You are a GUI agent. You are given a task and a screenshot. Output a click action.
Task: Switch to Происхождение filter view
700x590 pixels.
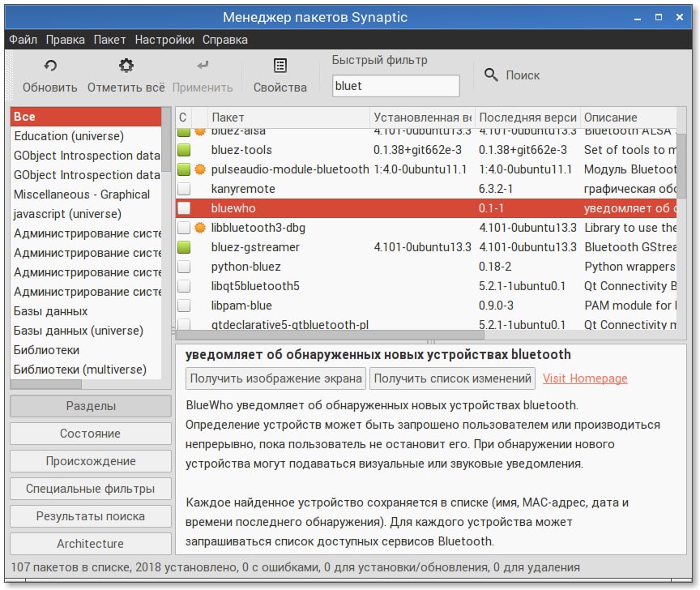(x=91, y=461)
